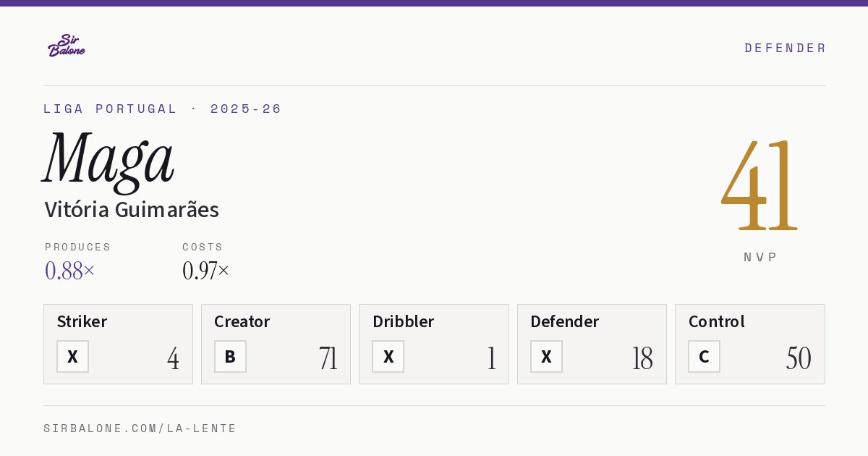This screenshot has height=456, width=868.
Task: Click the Liga Portugal 2025-26 heading
Action: pyautogui.click(x=163, y=109)
